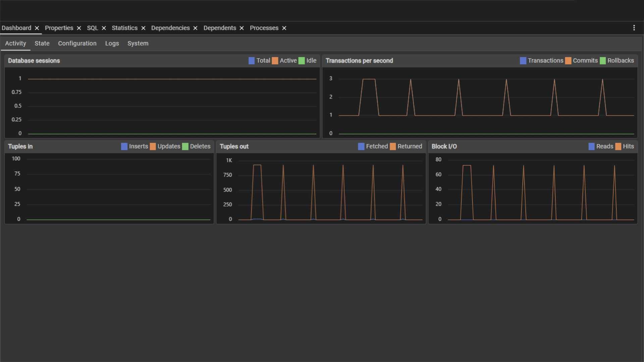Click the Idle legend label

click(x=311, y=61)
